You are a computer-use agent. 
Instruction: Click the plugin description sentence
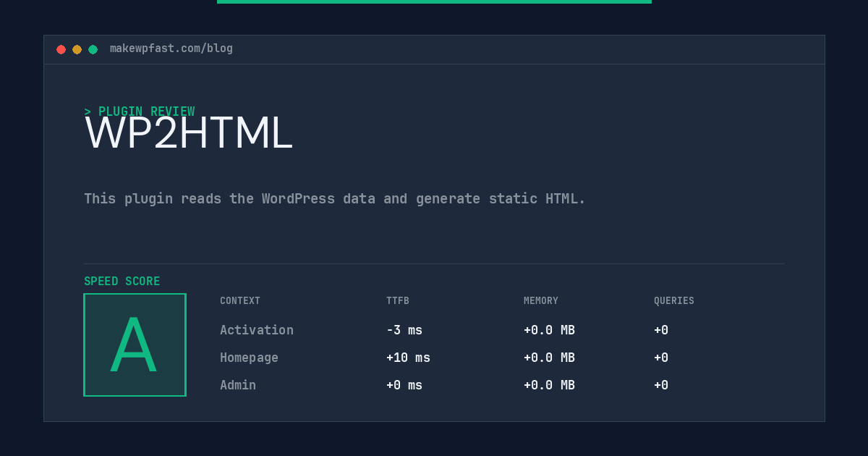tap(335, 198)
